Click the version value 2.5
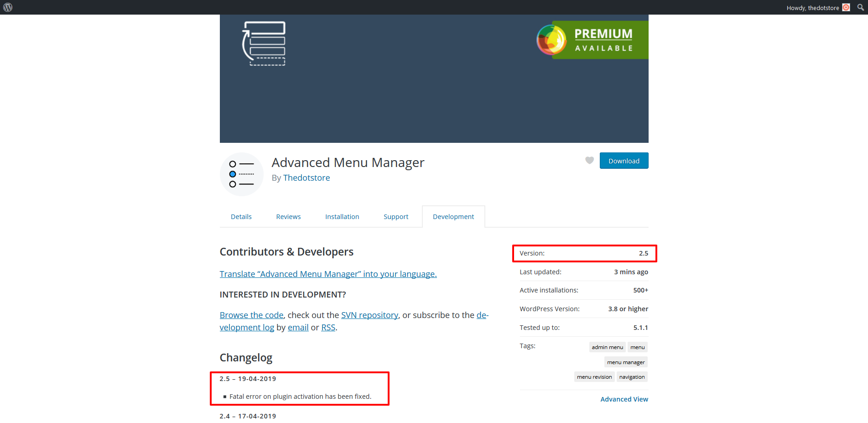The height and width of the screenshot is (423, 868). pos(644,253)
